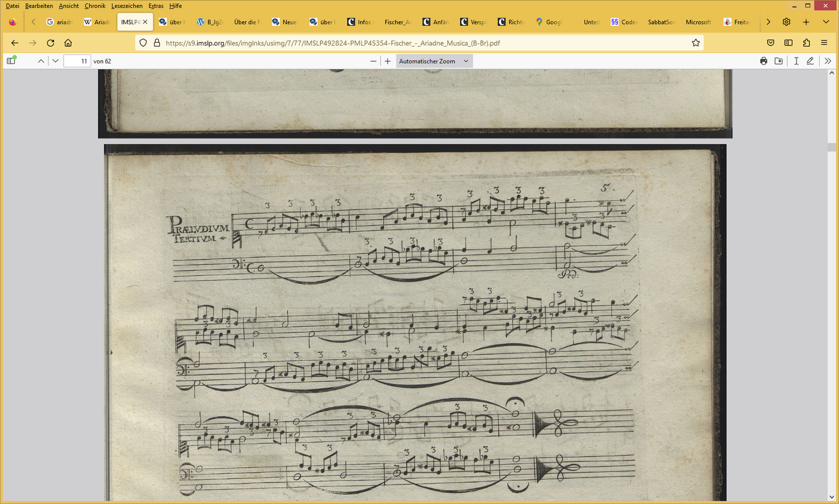List all open tabs
The height and width of the screenshot is (504, 839).
pyautogui.click(x=826, y=22)
